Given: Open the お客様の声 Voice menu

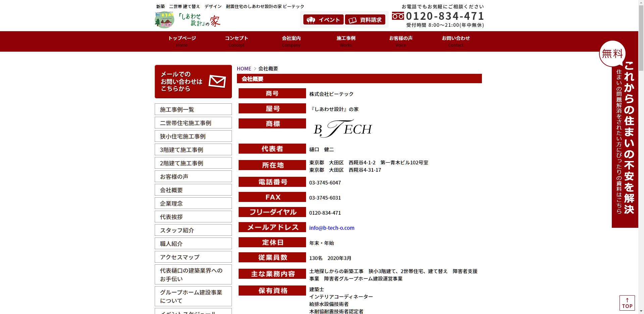Looking at the screenshot, I should pos(401,41).
